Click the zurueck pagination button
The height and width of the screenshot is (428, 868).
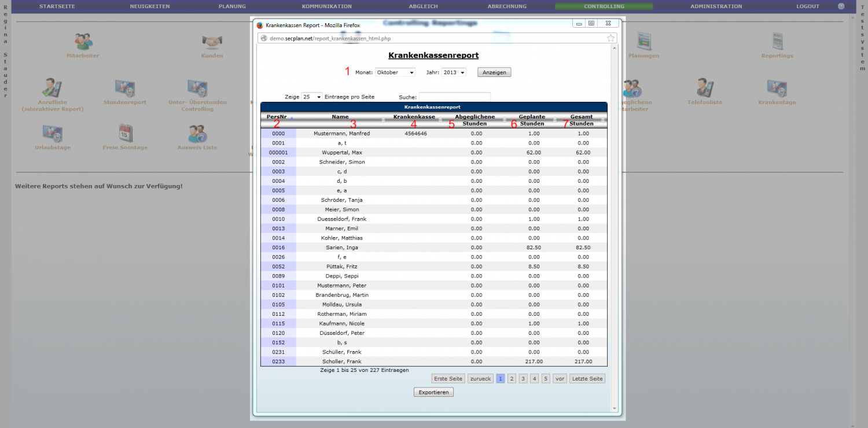click(x=480, y=379)
